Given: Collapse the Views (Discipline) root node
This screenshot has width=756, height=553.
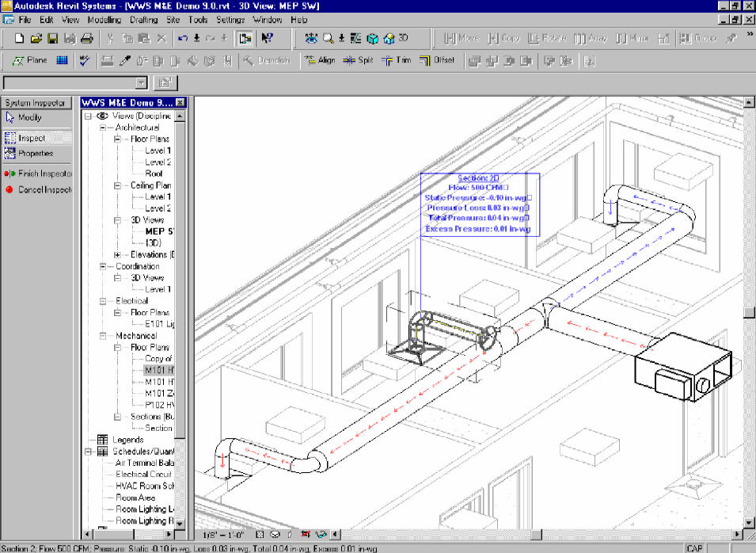Looking at the screenshot, I should (x=88, y=116).
